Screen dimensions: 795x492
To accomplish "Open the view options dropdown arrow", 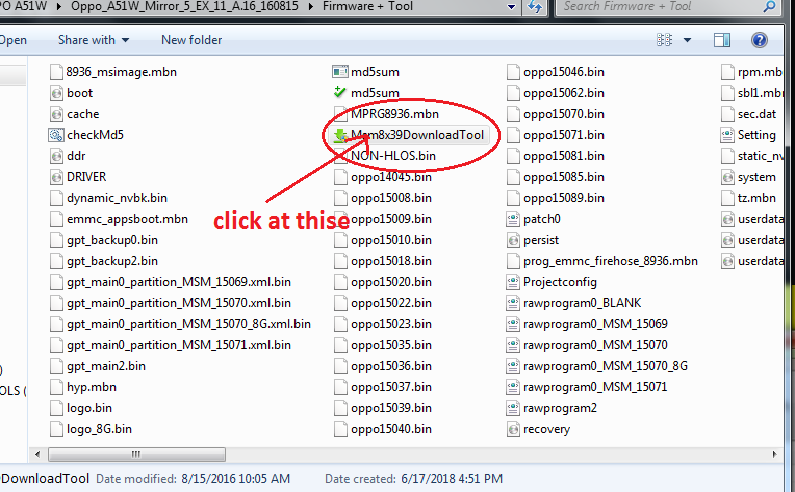I will click(688, 40).
